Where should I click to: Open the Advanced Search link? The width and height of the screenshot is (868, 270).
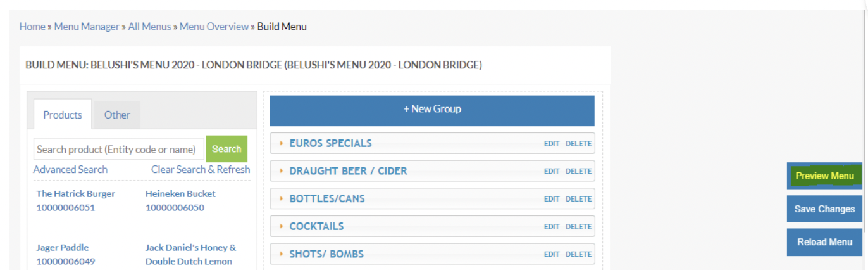[70, 169]
